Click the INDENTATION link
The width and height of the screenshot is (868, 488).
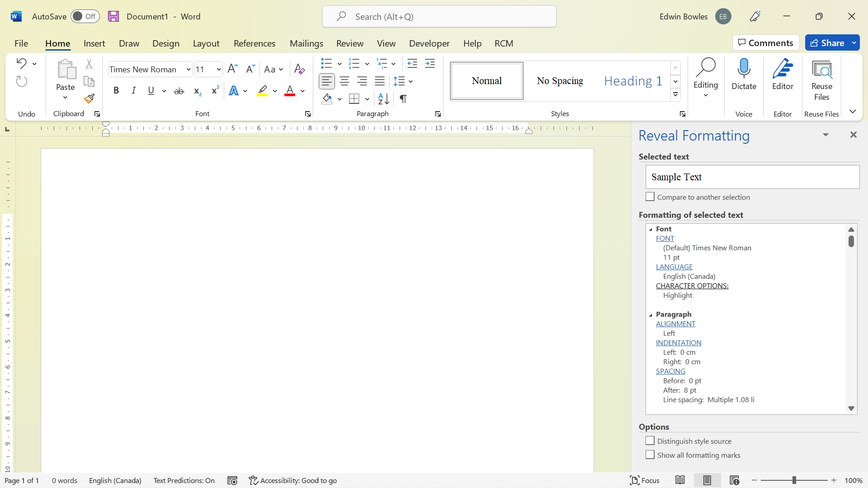tap(679, 343)
